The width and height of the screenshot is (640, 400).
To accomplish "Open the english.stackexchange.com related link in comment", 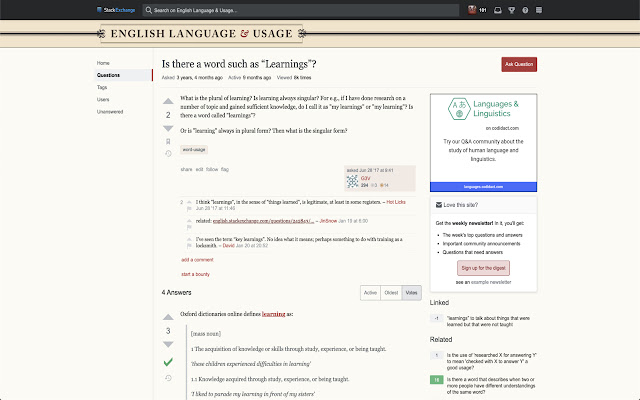I will point(263,221).
